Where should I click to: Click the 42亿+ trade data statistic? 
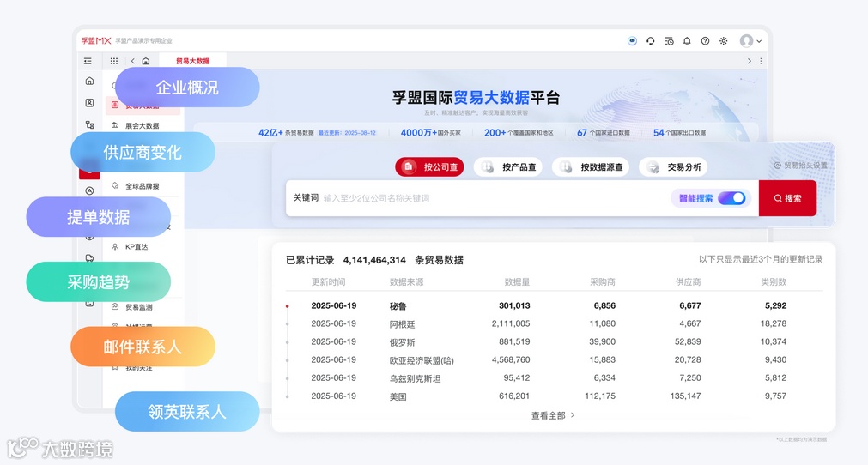click(x=286, y=133)
